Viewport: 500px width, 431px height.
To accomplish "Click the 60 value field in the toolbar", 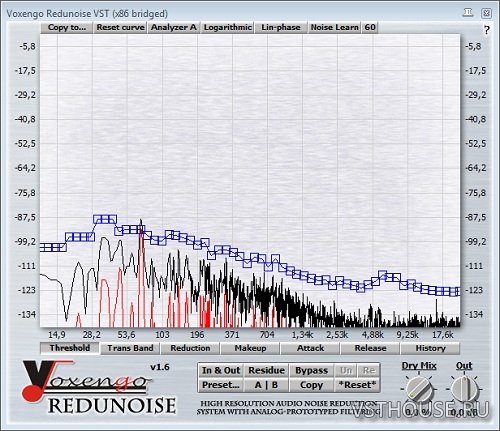I will 370,27.
